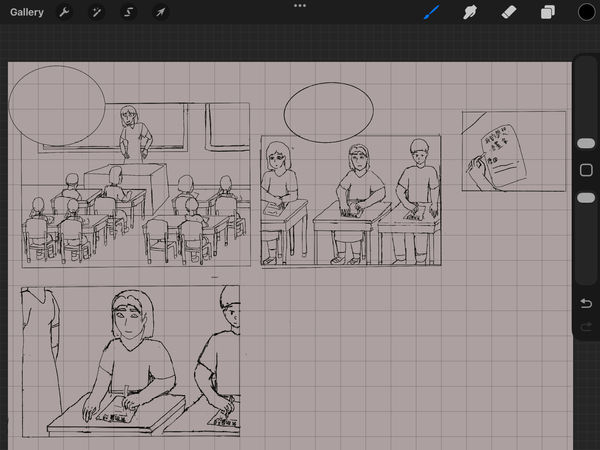The width and height of the screenshot is (600, 450).
Task: Adjust the brush size slider handle
Action: [x=586, y=143]
